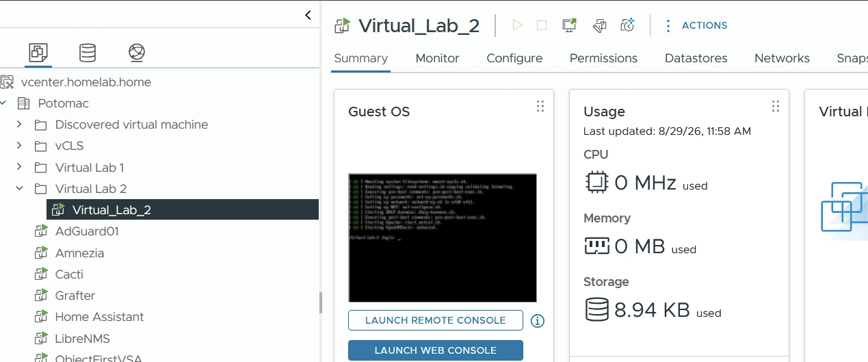
Task: Select the Amnezia VM label
Action: tap(80, 253)
